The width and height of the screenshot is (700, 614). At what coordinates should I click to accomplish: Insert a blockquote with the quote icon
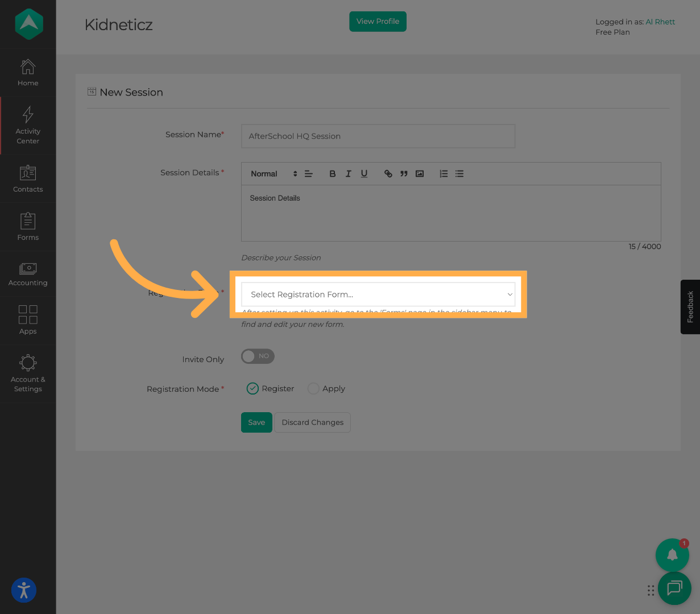(x=404, y=173)
